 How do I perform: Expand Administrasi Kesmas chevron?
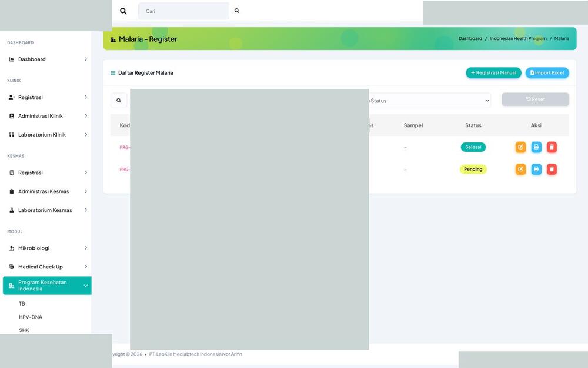click(86, 191)
